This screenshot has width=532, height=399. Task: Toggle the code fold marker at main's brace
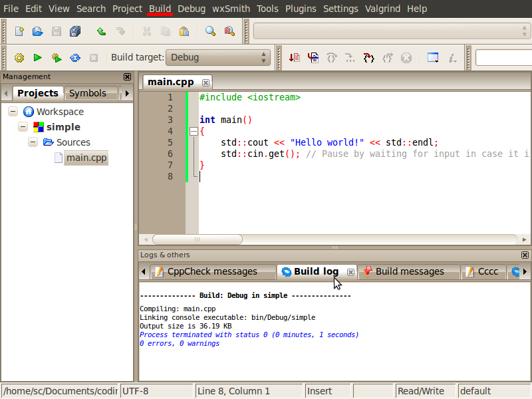194,132
